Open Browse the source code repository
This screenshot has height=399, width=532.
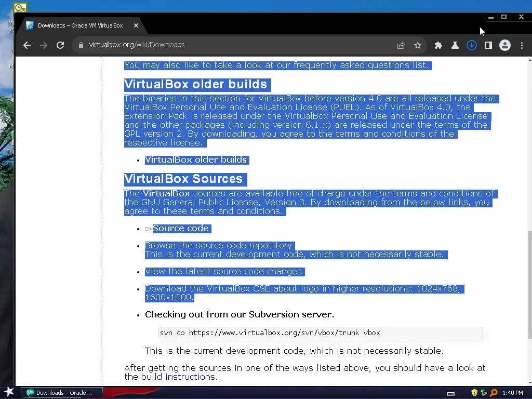click(x=219, y=245)
